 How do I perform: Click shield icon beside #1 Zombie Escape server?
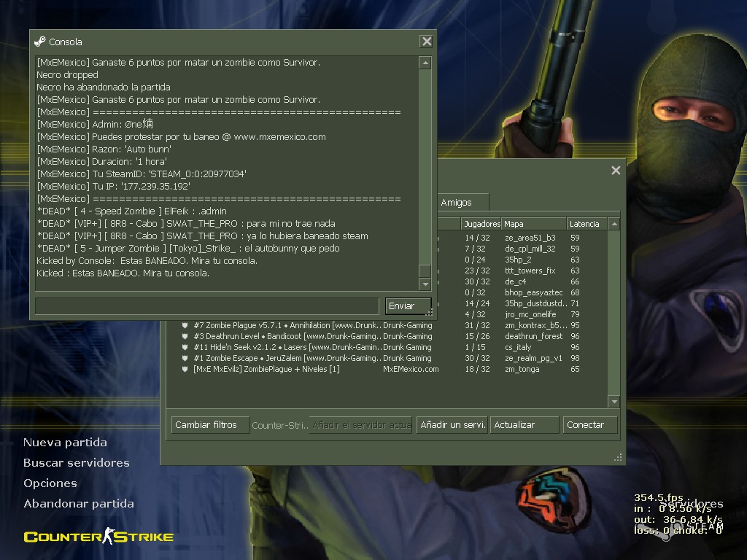coord(185,358)
